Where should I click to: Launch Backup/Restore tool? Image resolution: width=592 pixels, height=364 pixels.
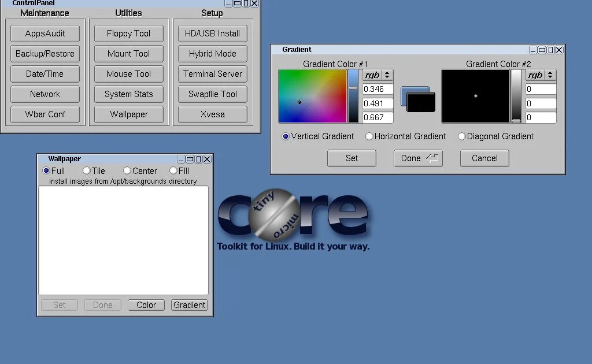(45, 54)
